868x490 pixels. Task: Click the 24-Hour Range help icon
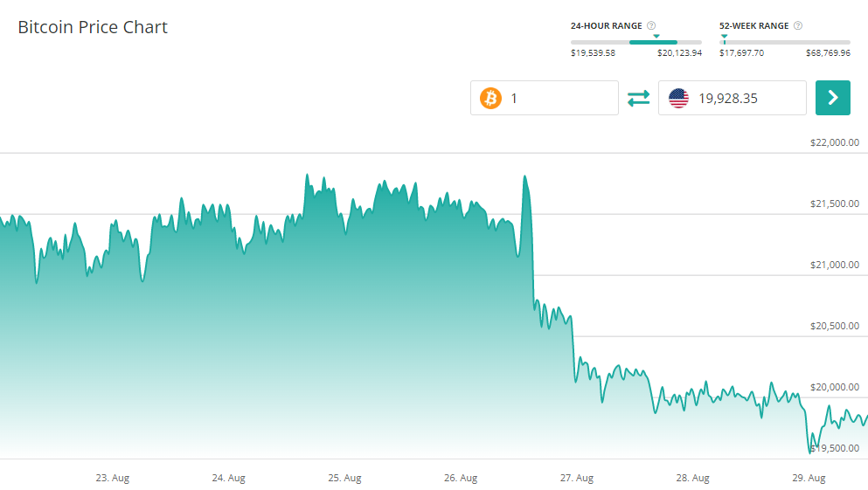651,26
